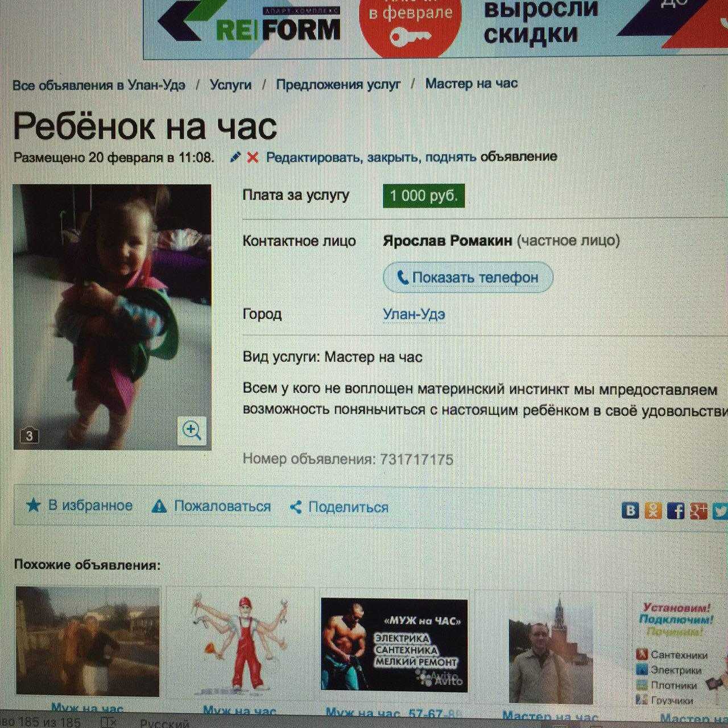Go to Услуги breadcrumb

tap(230, 85)
